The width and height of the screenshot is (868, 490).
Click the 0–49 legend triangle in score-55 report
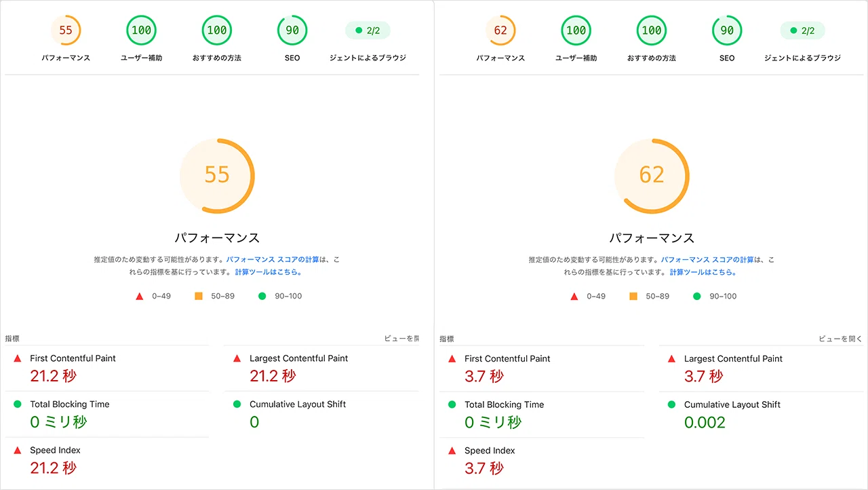point(140,297)
